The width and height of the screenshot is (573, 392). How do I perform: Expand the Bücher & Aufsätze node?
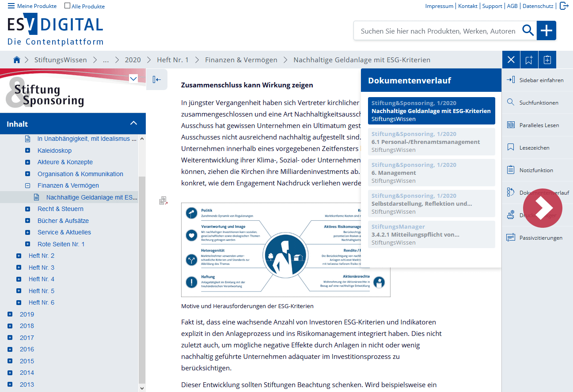point(28,221)
